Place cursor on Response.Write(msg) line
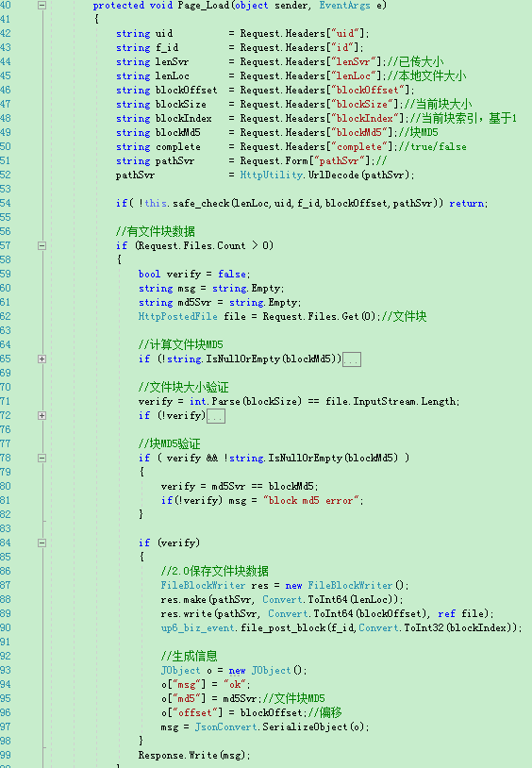 click(194, 756)
